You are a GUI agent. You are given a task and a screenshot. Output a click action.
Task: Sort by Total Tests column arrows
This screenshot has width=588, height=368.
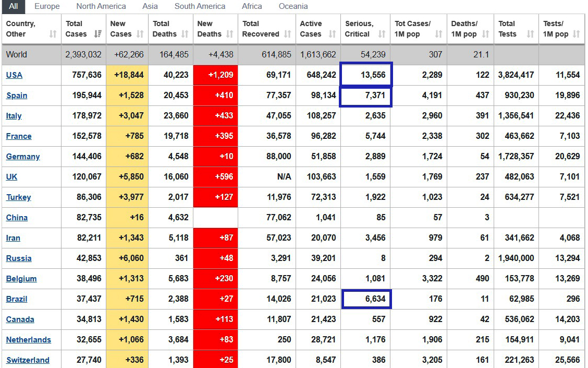point(530,34)
